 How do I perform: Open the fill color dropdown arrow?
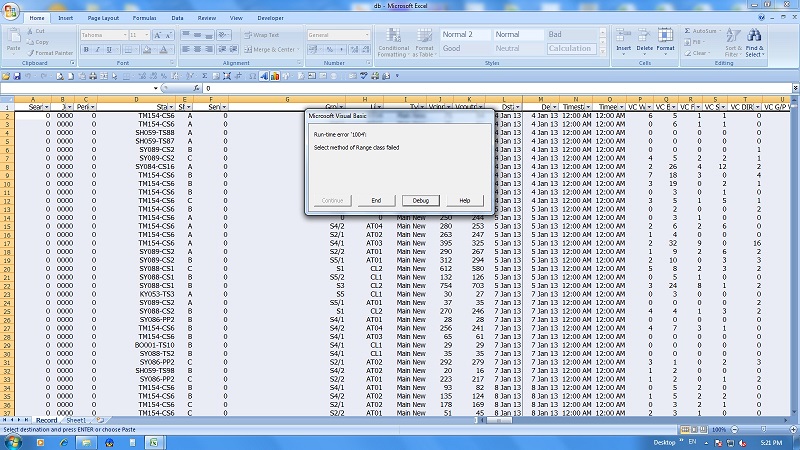[x=154, y=49]
